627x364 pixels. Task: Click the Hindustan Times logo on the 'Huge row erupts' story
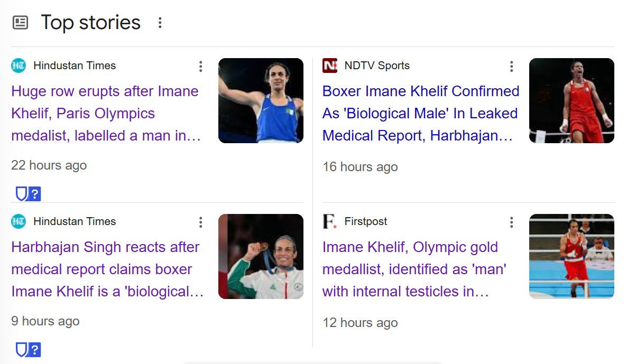point(19,66)
